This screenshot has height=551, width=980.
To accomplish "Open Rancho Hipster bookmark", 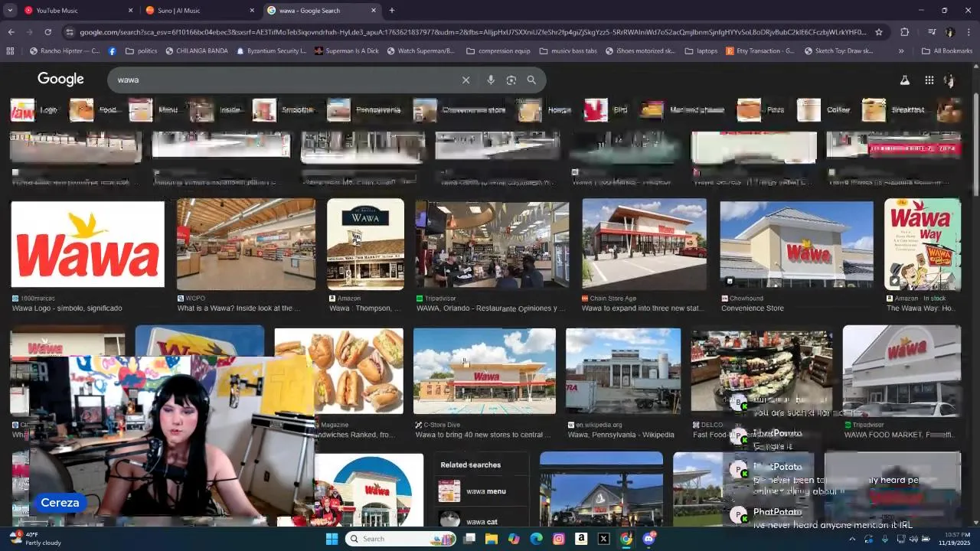I will coord(64,51).
